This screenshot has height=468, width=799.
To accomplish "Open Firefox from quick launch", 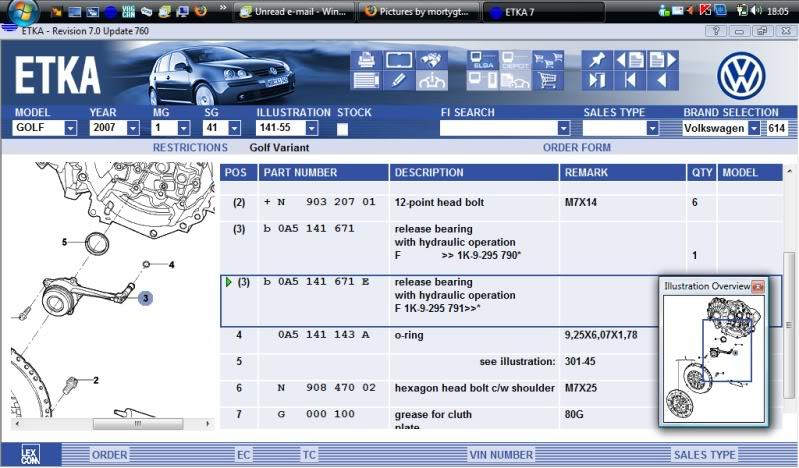I will click(200, 11).
